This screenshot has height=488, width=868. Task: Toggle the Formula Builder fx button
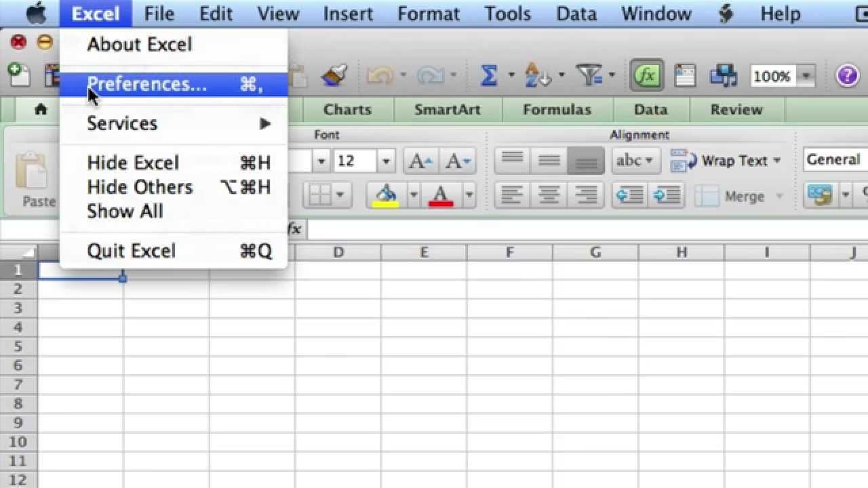pos(647,76)
